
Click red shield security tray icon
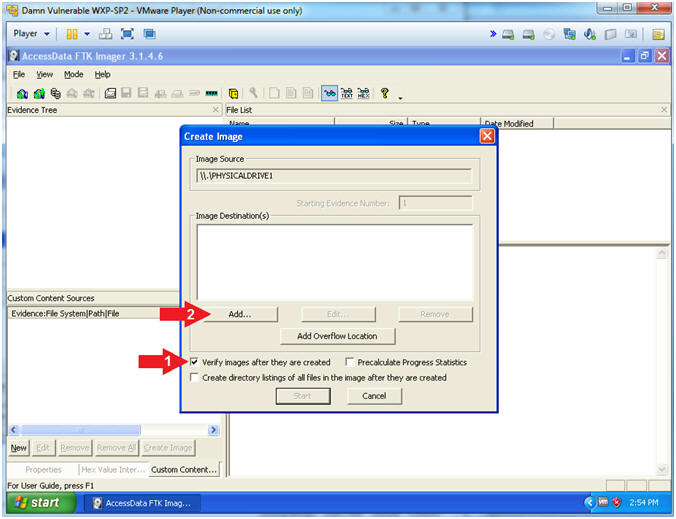pyautogui.click(x=617, y=502)
